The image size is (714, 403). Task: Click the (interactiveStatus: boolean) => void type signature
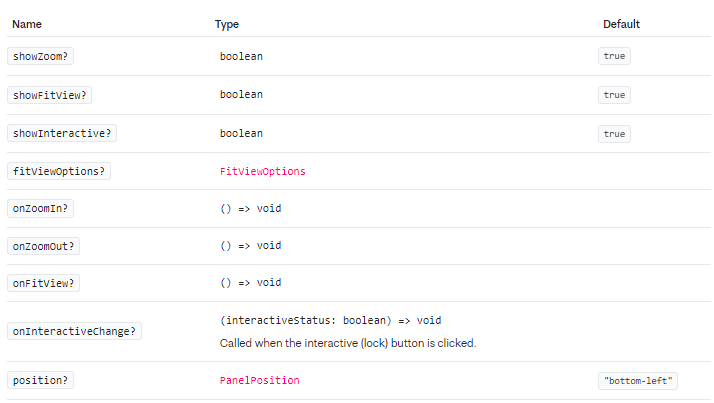point(330,321)
